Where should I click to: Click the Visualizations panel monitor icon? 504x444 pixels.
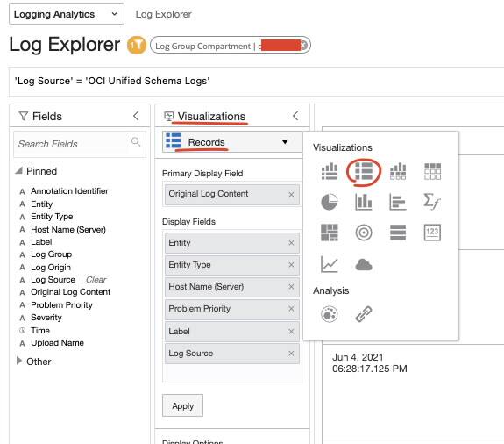click(x=169, y=116)
